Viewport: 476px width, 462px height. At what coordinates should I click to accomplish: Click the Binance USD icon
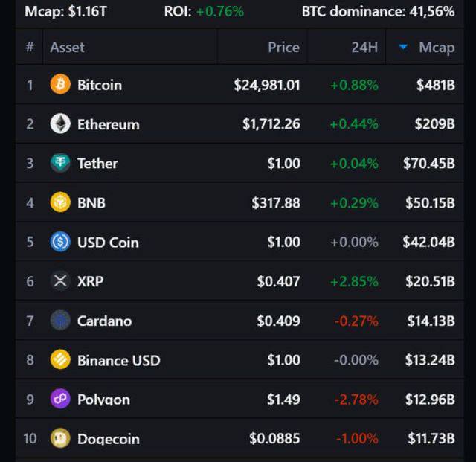[x=60, y=360]
